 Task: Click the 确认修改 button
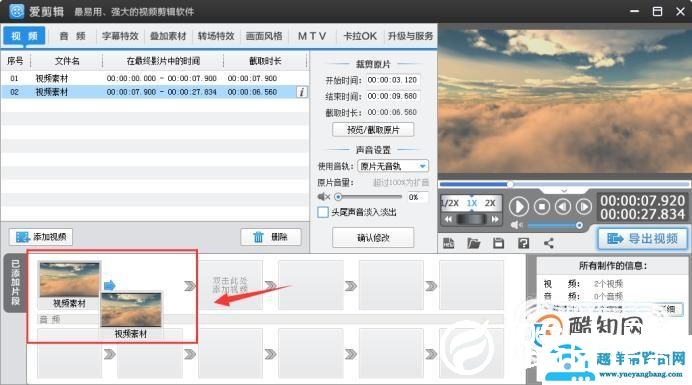tap(373, 238)
